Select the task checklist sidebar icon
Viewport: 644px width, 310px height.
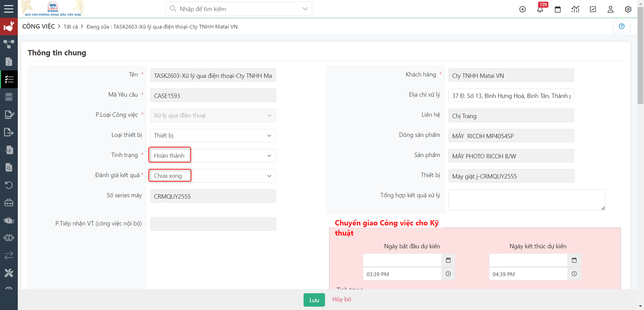coord(9,80)
